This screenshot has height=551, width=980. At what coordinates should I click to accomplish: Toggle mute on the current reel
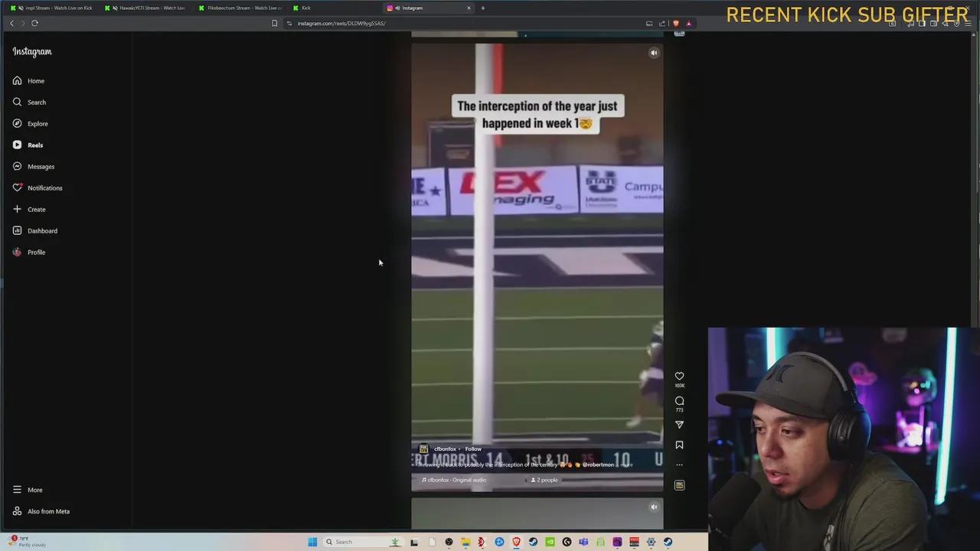click(654, 53)
